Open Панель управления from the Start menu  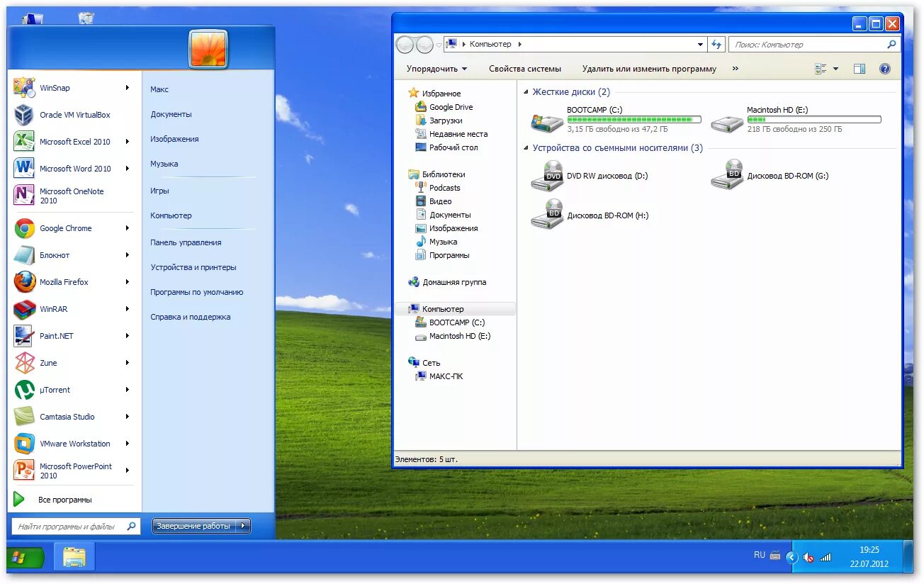[186, 242]
